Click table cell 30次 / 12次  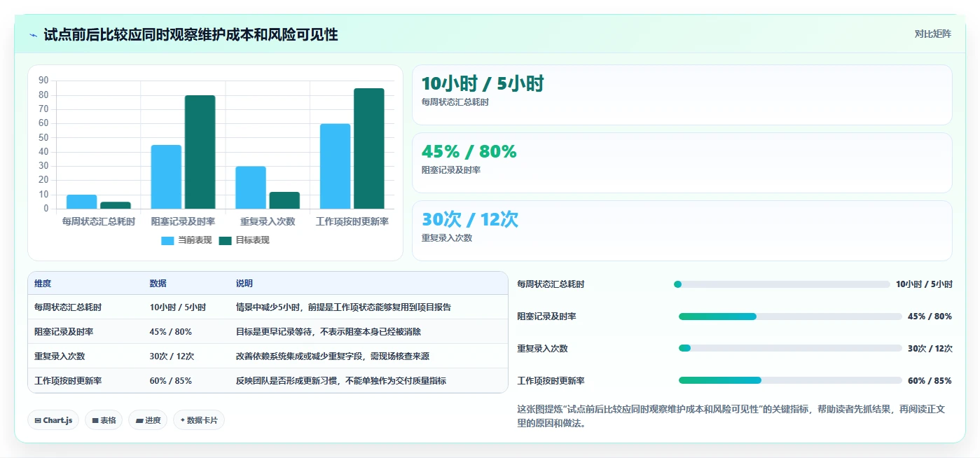[172, 356]
